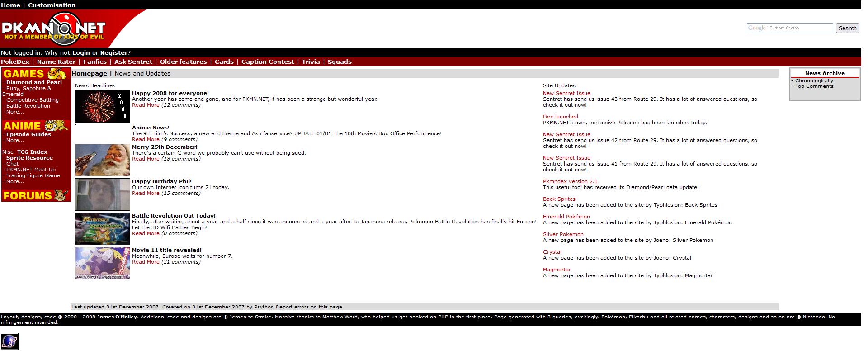
Task: Open TCG Index sidebar link
Action: coord(32,152)
